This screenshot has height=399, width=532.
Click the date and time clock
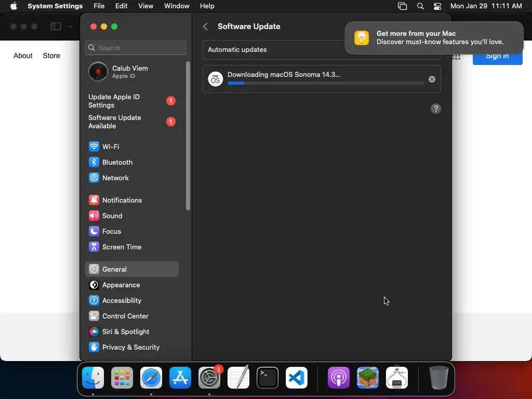(x=486, y=6)
